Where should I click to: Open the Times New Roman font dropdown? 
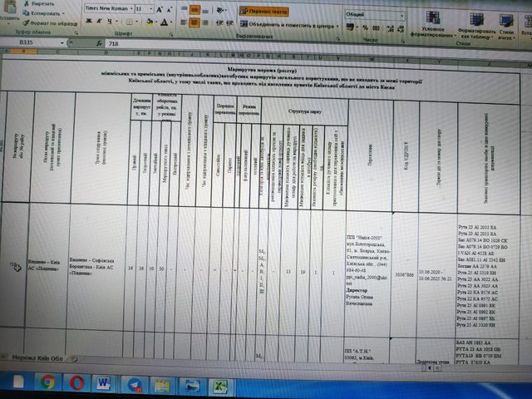pyautogui.click(x=106, y=7)
